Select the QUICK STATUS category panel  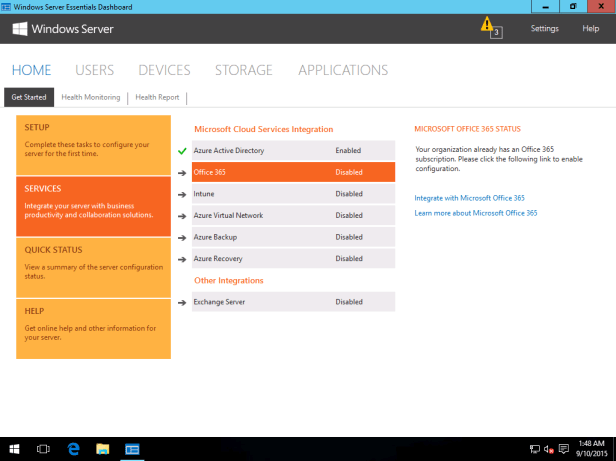click(x=93, y=267)
